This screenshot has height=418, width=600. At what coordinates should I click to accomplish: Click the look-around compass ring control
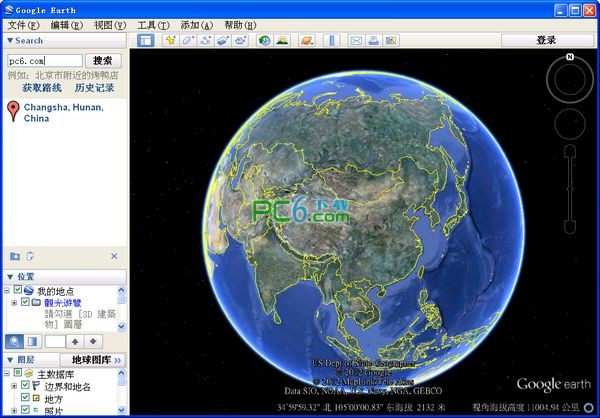(570, 80)
